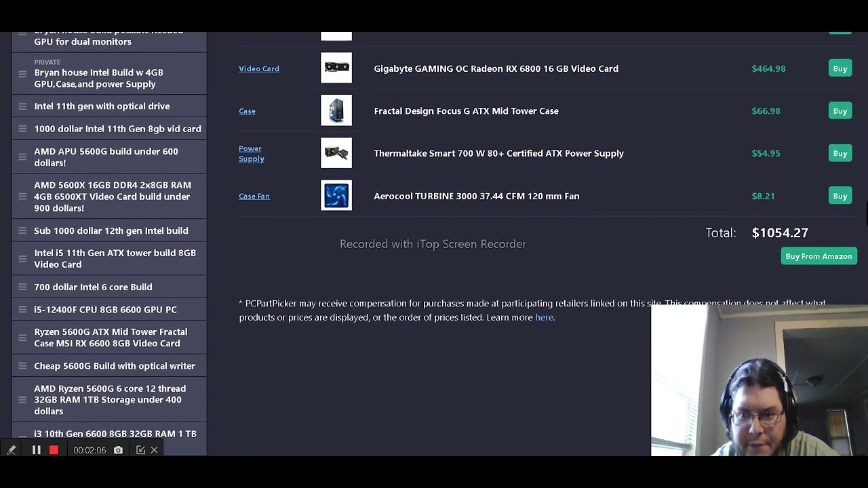
Task: Select Ryzen 5600G ATX Mid Tower Fractal Case list
Action: pos(109,338)
